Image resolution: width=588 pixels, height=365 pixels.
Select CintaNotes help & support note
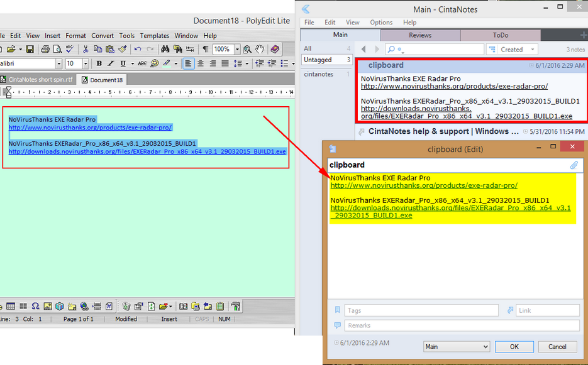pyautogui.click(x=472, y=131)
